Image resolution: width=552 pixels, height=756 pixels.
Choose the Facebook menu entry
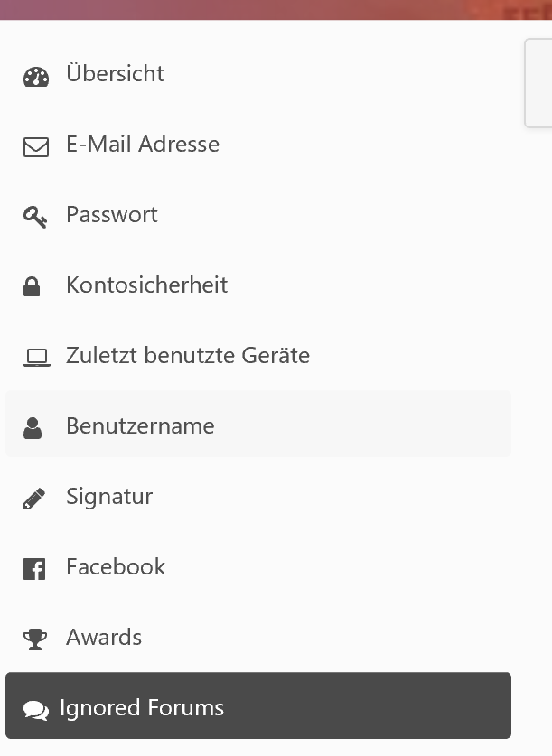[x=116, y=567]
